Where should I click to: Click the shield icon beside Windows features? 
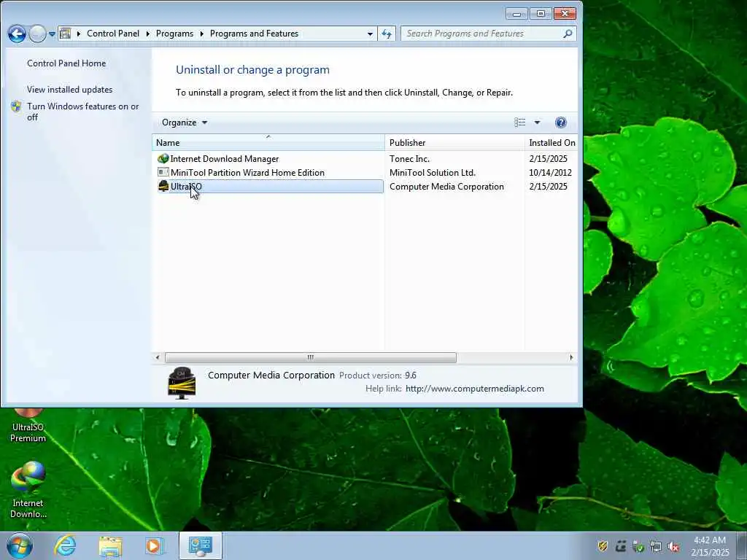tap(16, 106)
